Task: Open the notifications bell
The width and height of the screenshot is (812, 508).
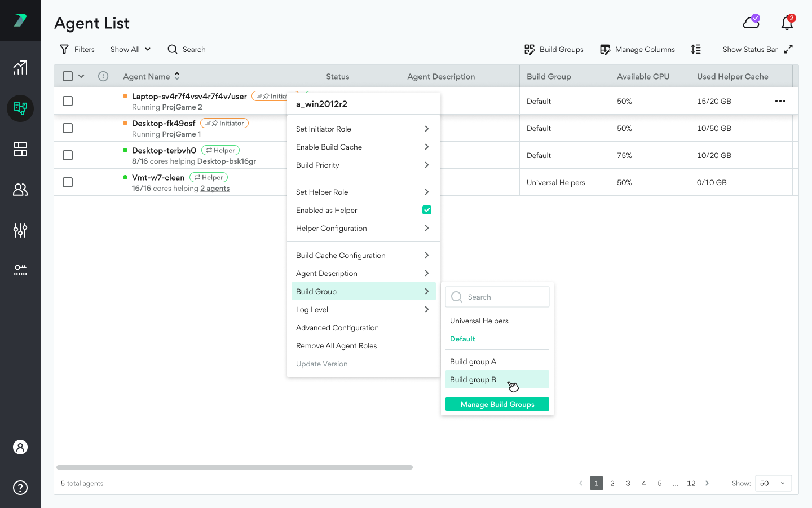Action: (787, 23)
